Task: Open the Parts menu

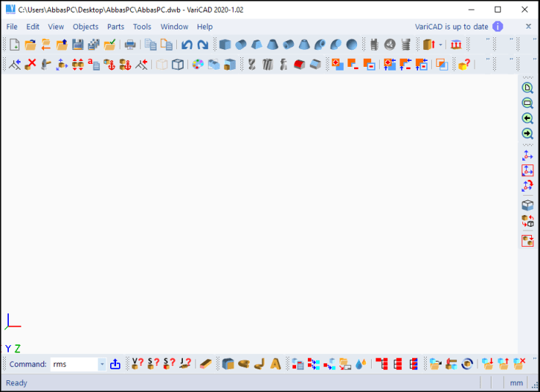Action: tap(116, 27)
